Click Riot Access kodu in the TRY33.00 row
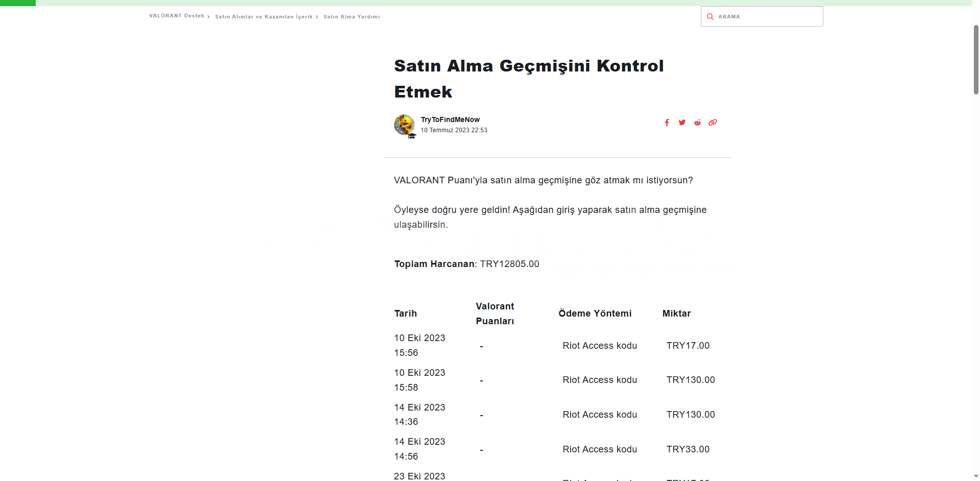This screenshot has height=481, width=980. pyautogui.click(x=600, y=449)
